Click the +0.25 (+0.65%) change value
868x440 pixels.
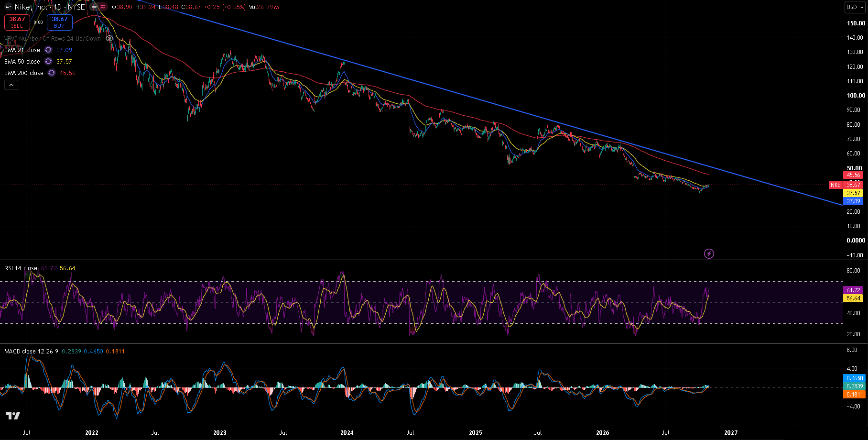[x=226, y=7]
